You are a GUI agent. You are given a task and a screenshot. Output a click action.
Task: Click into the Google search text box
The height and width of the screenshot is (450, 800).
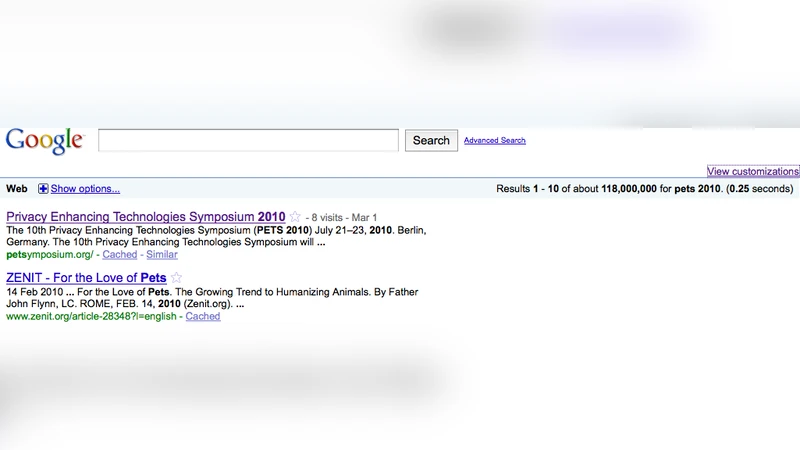click(248, 140)
